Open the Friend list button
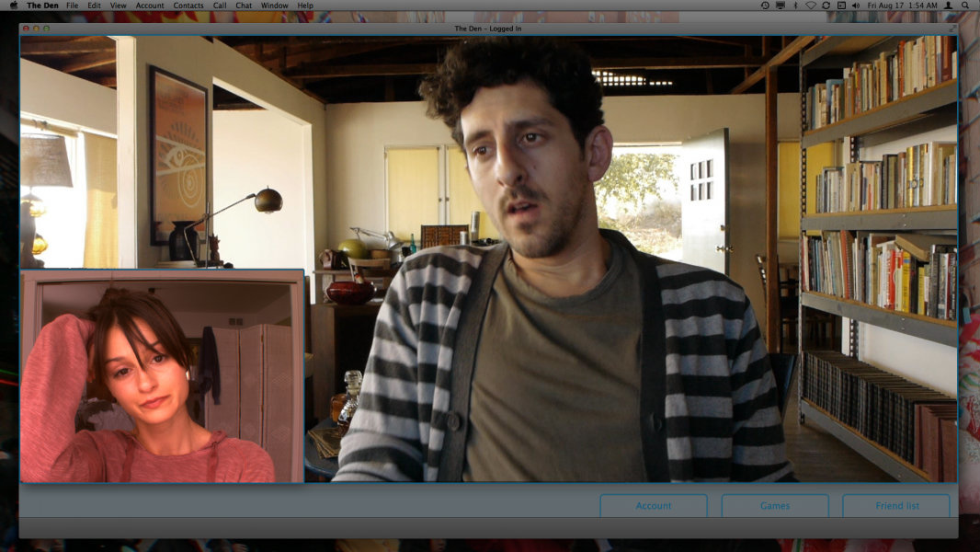980x552 pixels. [897, 506]
